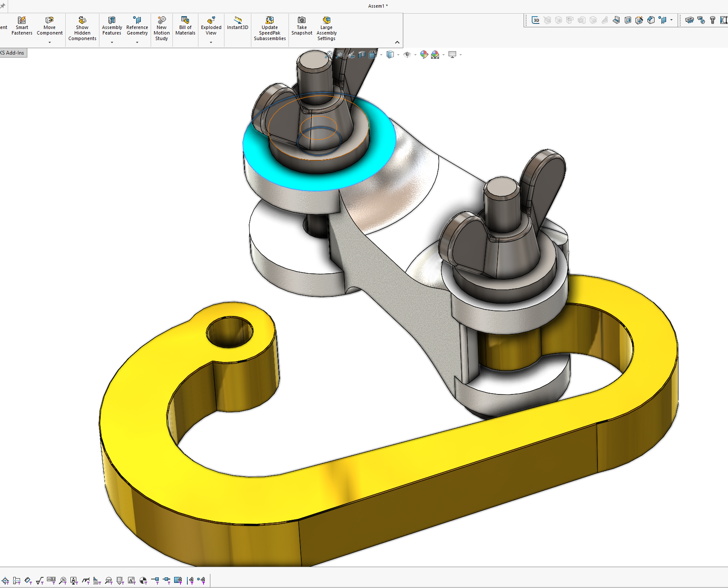728x588 pixels.
Task: Open Assembly Features command
Action: (x=112, y=26)
